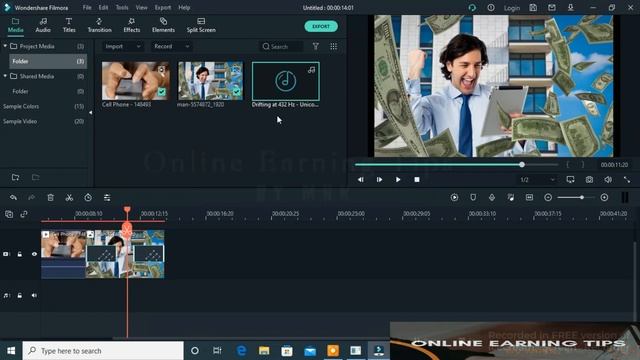Click the delete trash icon in timeline toolbar
This screenshot has height=360, width=640.
coord(51,198)
